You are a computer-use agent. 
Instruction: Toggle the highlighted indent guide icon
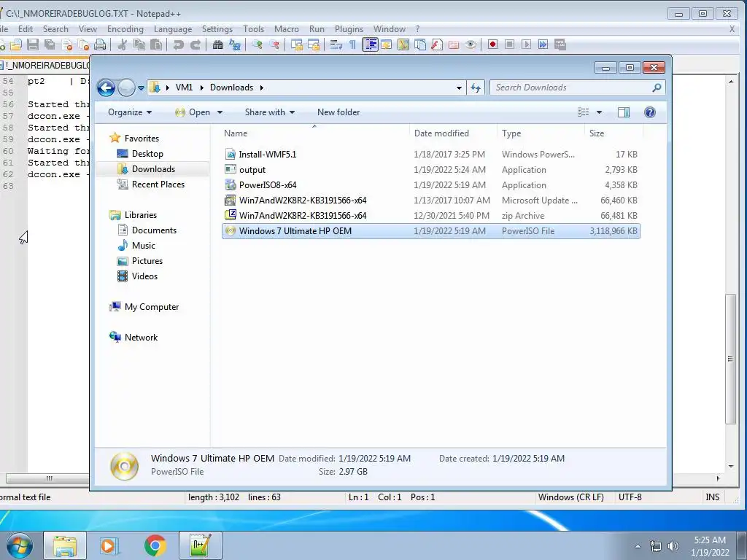coord(370,44)
